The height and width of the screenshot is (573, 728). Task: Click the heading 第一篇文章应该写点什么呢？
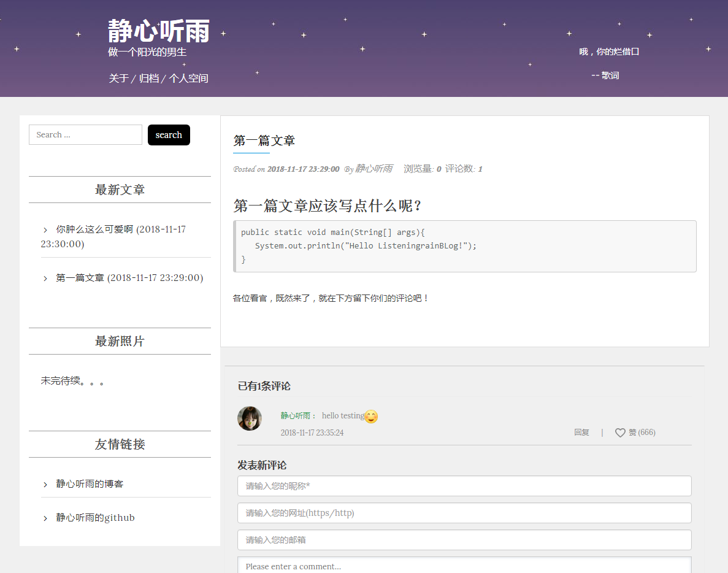coord(328,206)
